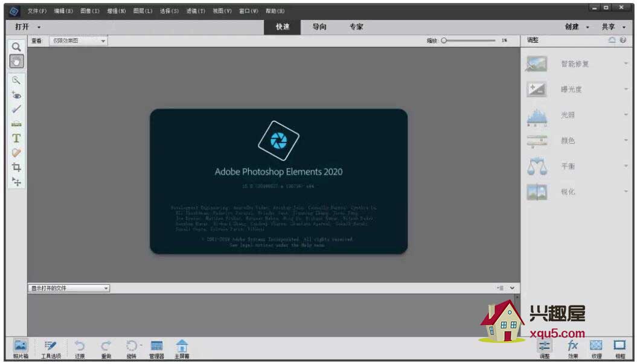This screenshot has height=364, width=637.
Task: Select the Whiten Teeth brush tool
Action: [x=16, y=109]
